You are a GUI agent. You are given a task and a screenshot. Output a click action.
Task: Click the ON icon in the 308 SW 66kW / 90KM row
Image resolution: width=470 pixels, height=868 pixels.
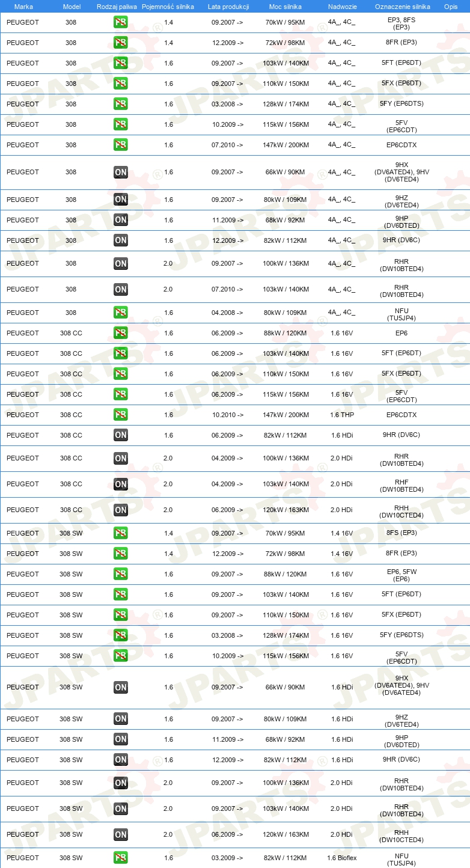click(x=121, y=687)
